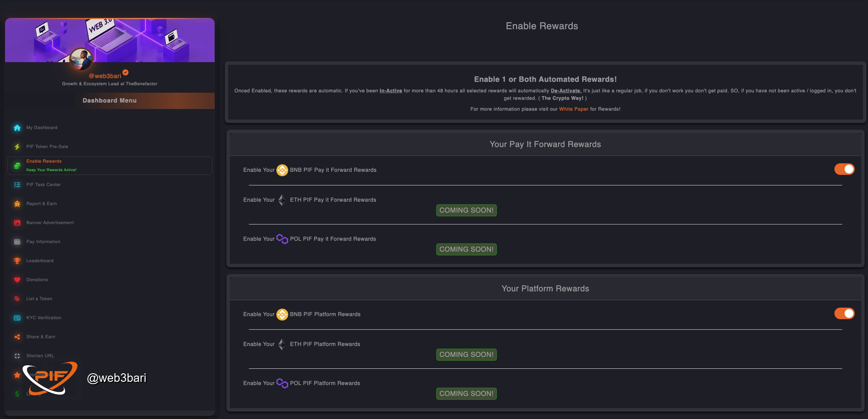Click the profile avatar picture
Image resolution: width=868 pixels, height=419 pixels.
[81, 60]
